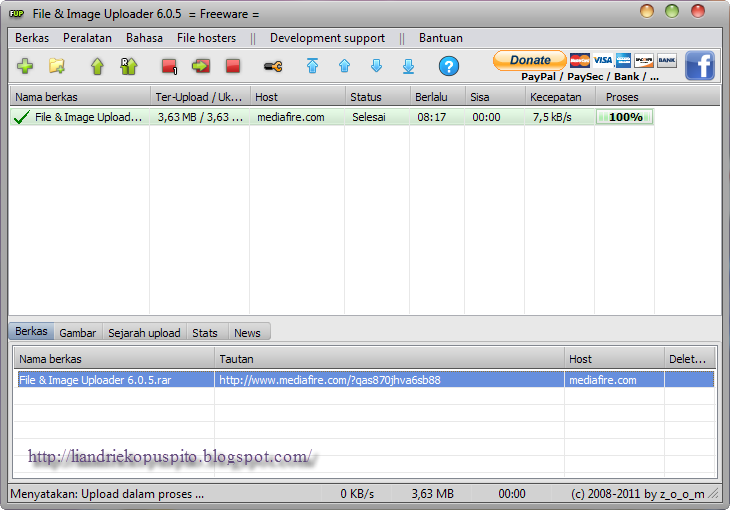Click the add folder icon

57,66
